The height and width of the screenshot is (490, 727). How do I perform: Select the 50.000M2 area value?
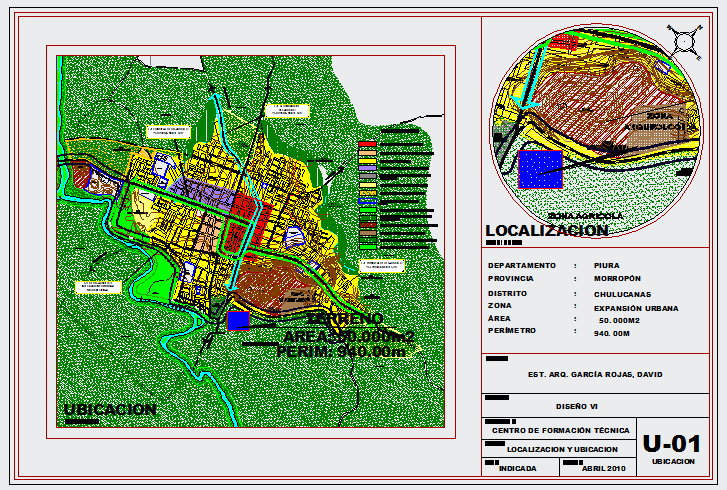coord(620,319)
